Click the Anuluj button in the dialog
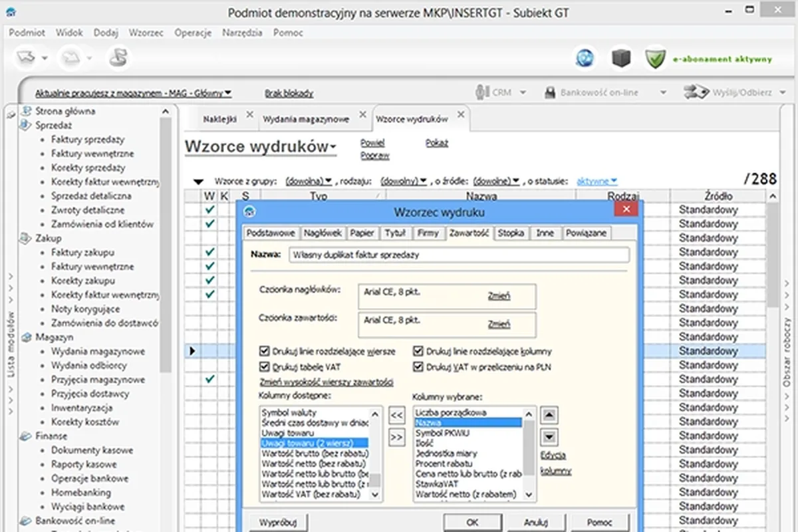 [x=535, y=522]
